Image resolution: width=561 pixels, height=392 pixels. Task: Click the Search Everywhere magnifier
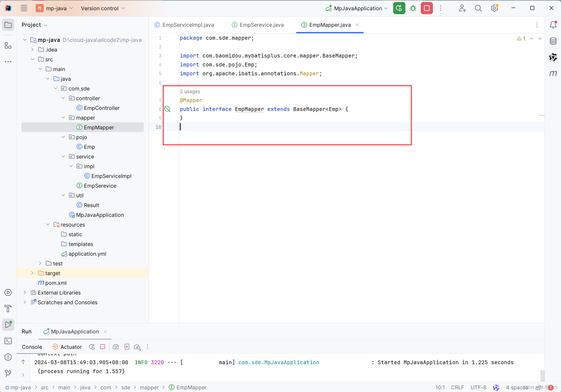pyautogui.click(x=478, y=8)
